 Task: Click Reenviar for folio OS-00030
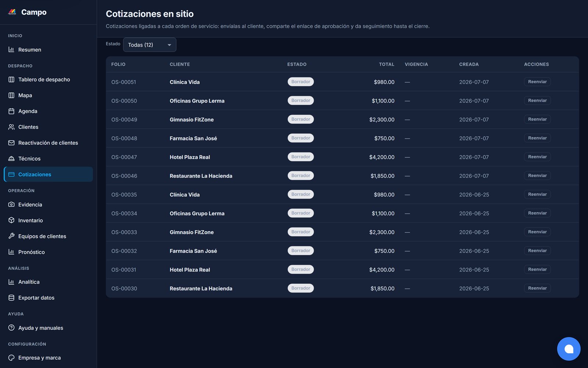pyautogui.click(x=537, y=288)
